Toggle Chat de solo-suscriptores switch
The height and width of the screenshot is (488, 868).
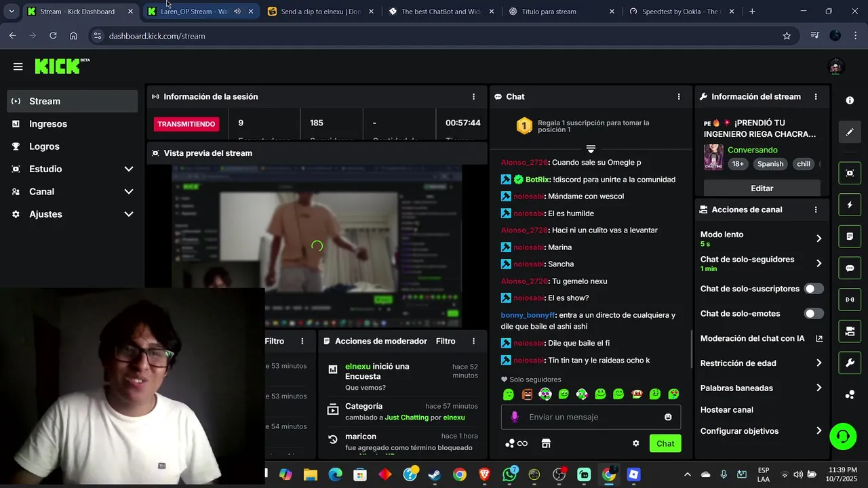[x=813, y=289]
